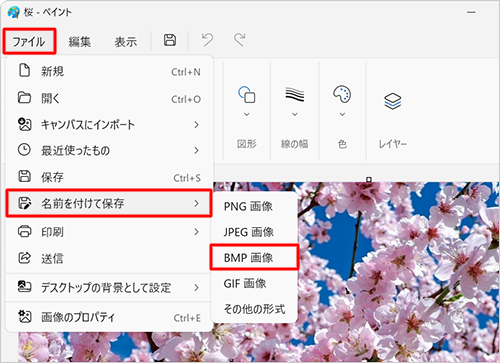Image resolution: width=500 pixels, height=363 pixels.
Task: Choose GIF 画像 format
Action: (x=254, y=283)
